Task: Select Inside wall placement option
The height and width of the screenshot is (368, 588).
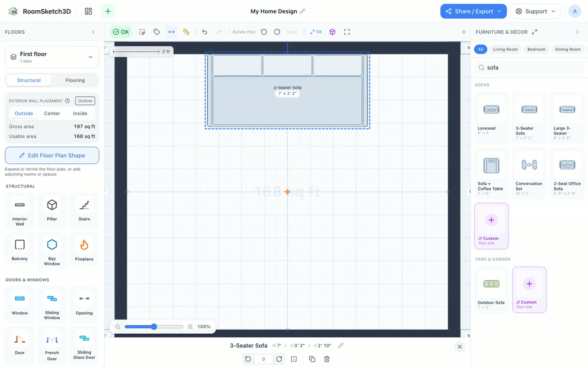Action: click(80, 113)
